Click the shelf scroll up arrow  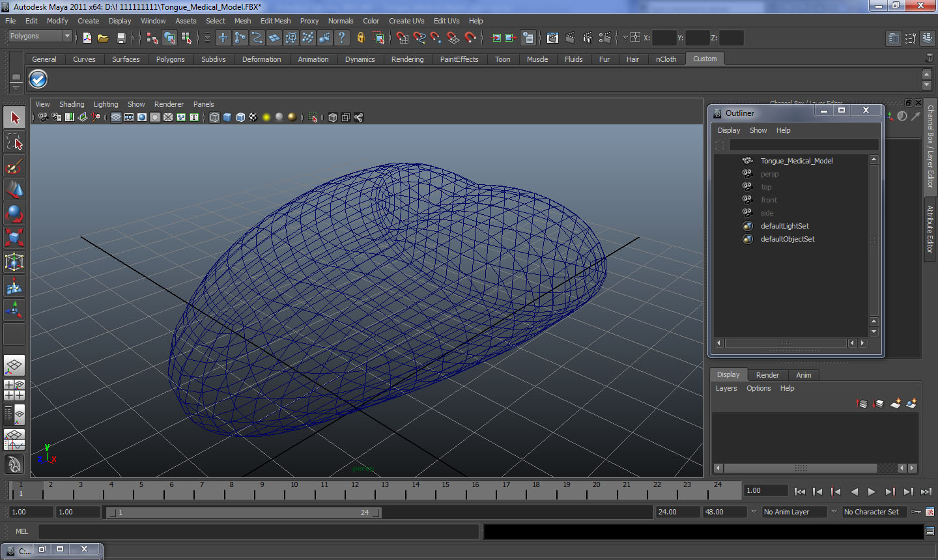(x=927, y=75)
